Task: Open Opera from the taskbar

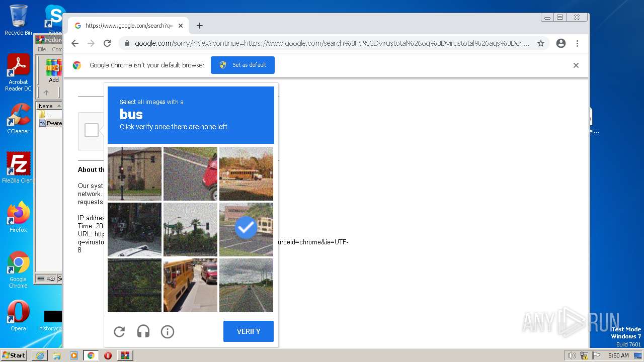Action: click(108, 355)
